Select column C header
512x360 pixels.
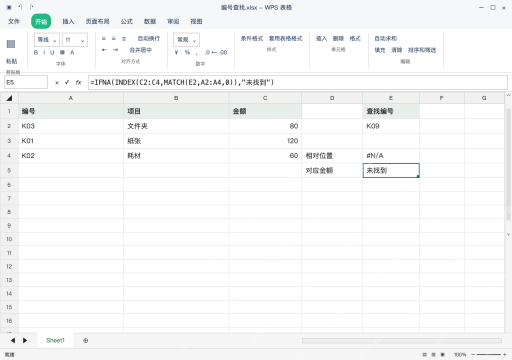point(265,98)
